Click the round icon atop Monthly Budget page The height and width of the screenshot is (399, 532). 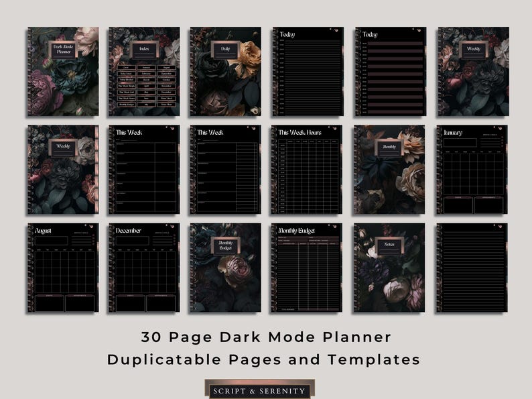coord(334,227)
